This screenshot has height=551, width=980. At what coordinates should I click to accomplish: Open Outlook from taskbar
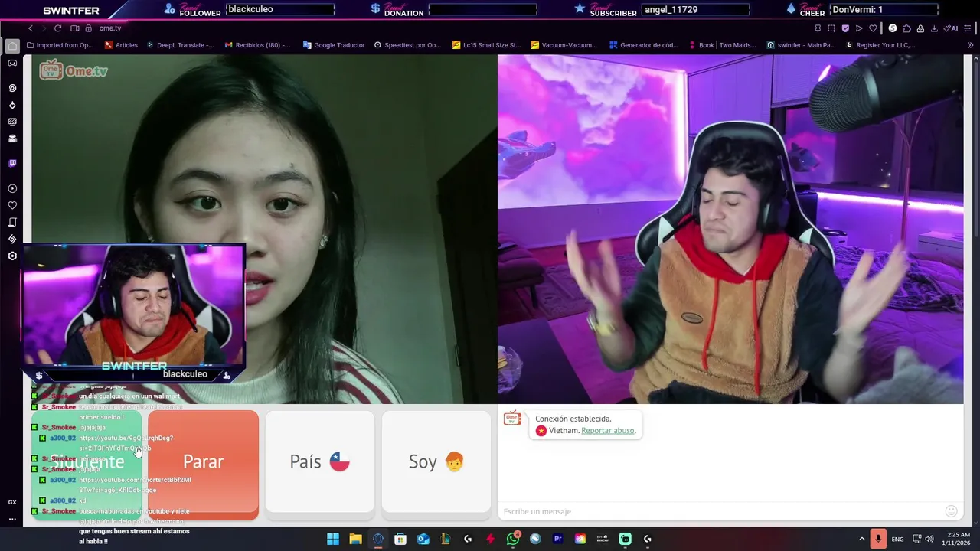pos(423,539)
